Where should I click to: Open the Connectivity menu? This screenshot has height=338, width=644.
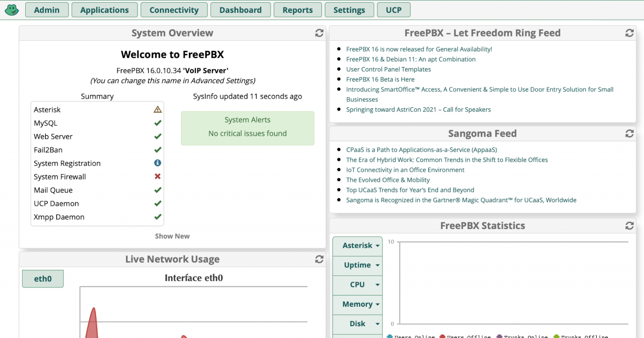point(174,10)
